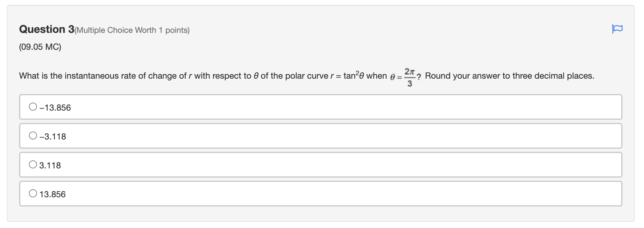
Task: Select the radio button for −13.856
Action: point(33,107)
